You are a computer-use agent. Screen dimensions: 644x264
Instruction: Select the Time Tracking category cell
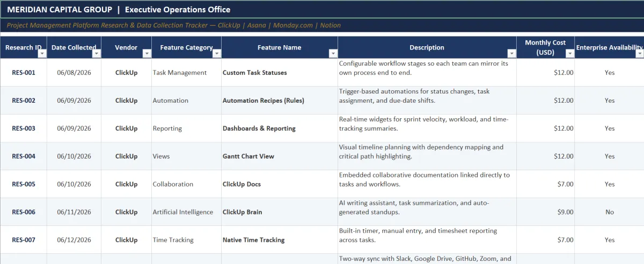point(187,240)
